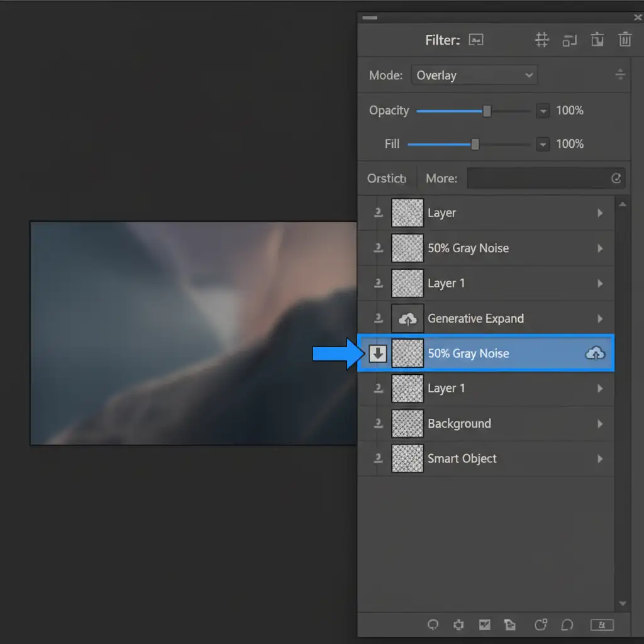Click the document icon in bottom toolbar
Viewport: 644px width, 644px height.
(509, 625)
